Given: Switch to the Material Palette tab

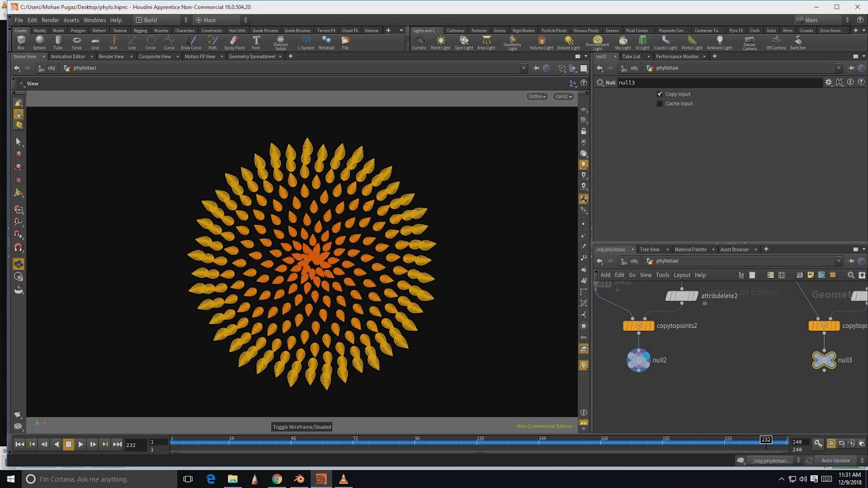Looking at the screenshot, I should click(x=690, y=249).
